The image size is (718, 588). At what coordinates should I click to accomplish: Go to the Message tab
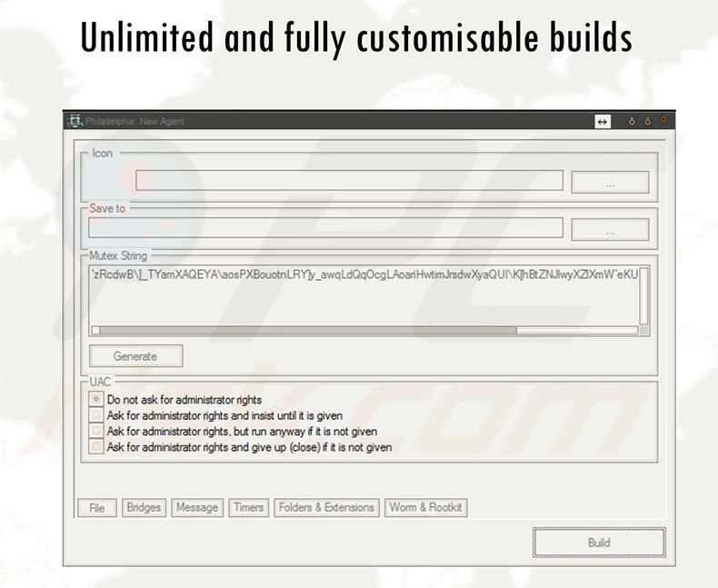[x=197, y=507]
